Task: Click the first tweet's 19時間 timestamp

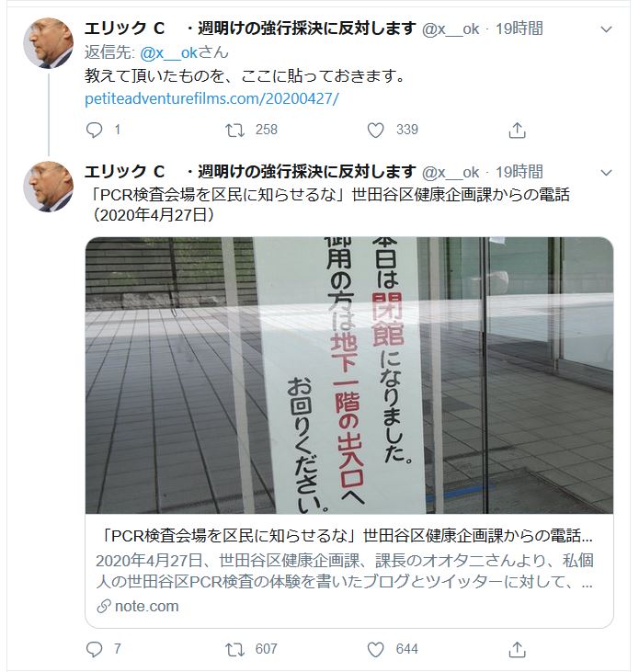Action: (x=519, y=28)
